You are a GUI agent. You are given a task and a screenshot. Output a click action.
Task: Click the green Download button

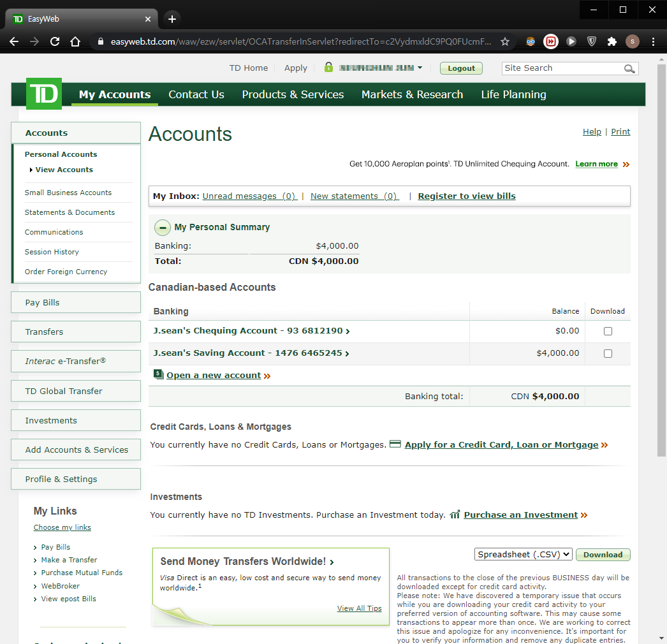click(603, 555)
